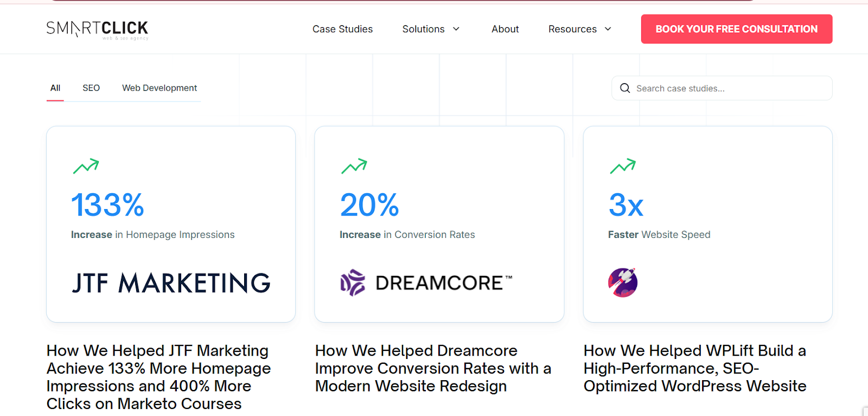Viewport: 868px width, 416px height.
Task: Click the red underline indicator under All
Action: point(55,100)
